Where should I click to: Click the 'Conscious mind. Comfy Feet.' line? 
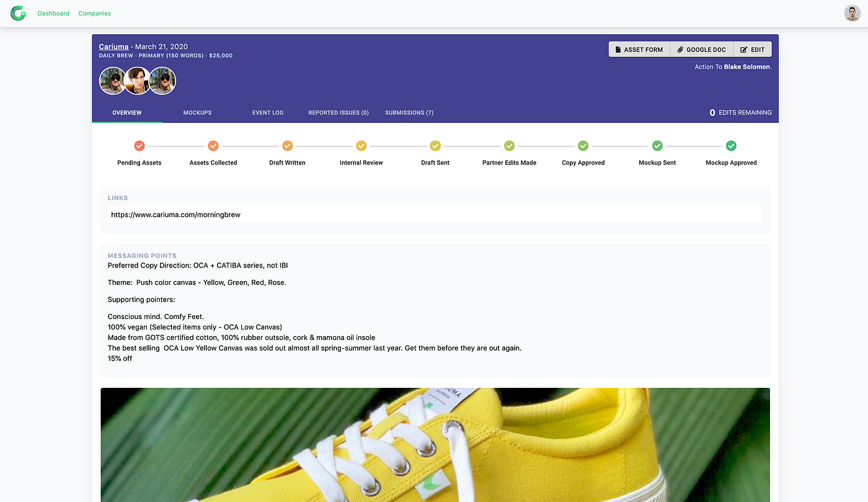156,316
